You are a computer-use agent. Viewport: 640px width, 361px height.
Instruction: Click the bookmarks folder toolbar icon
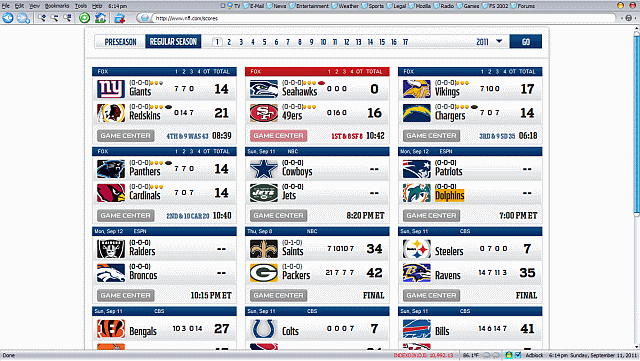[119, 18]
